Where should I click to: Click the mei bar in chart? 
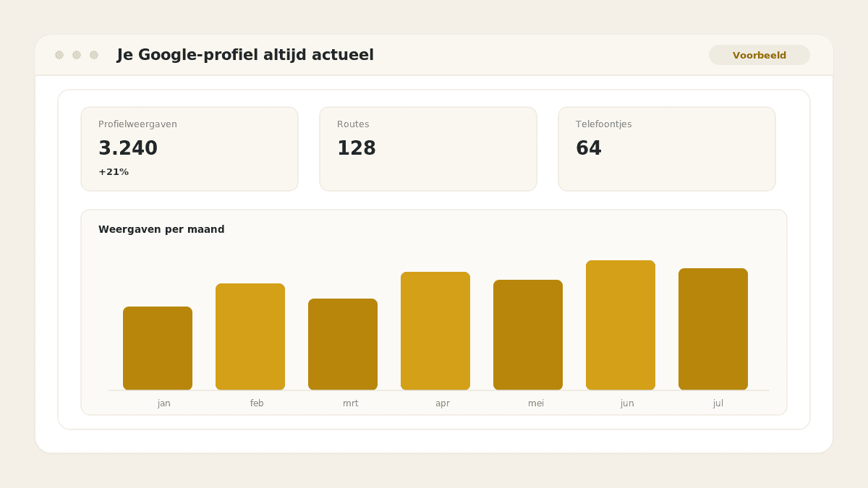(x=528, y=335)
